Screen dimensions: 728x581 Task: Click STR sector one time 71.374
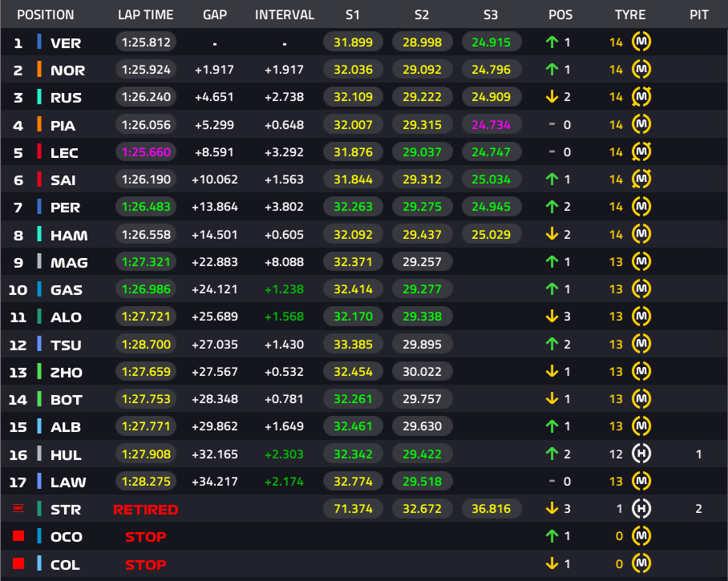tap(353, 509)
